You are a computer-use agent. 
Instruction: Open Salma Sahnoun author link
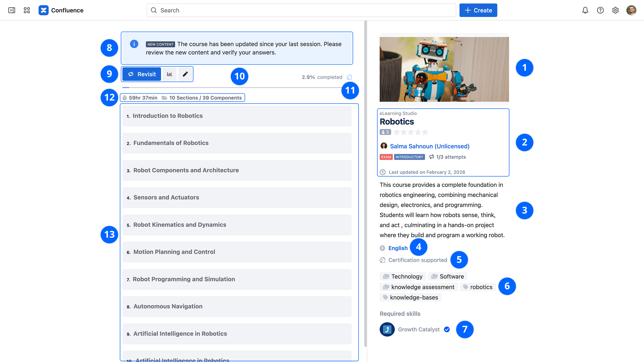(429, 146)
